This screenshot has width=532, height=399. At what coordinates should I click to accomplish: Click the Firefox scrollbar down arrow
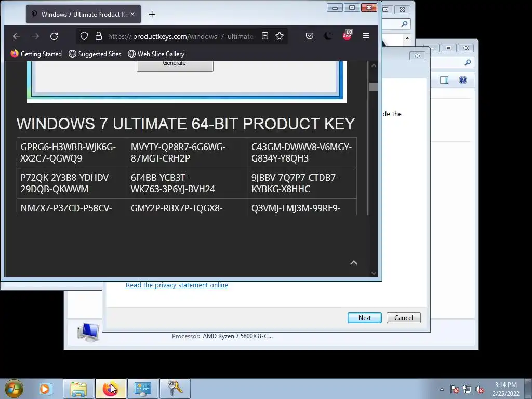(374, 273)
